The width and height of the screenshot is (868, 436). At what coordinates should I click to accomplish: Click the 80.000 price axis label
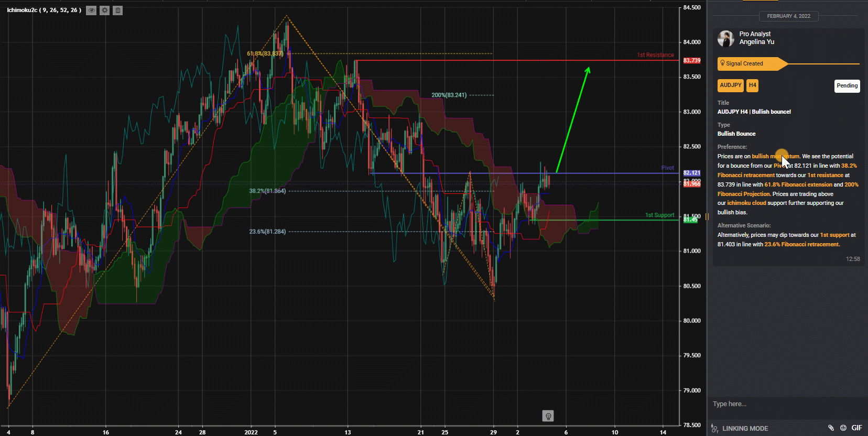click(692, 321)
